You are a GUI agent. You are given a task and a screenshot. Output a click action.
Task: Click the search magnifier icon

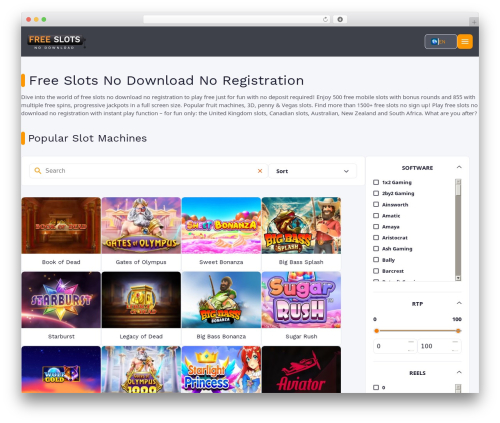tap(38, 171)
